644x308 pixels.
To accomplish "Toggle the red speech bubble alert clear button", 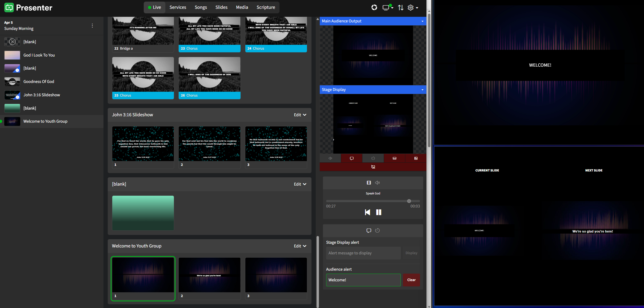I will pos(351,158).
